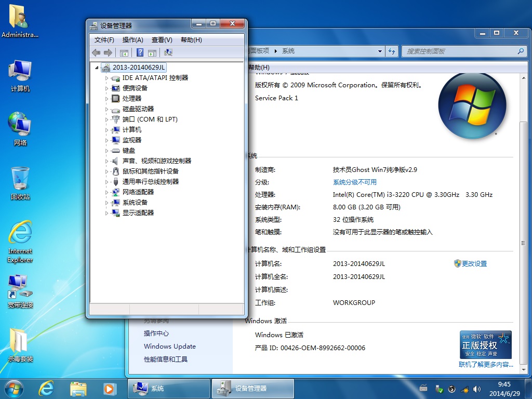This screenshot has width=532, height=399.
Task: Click the System window vertical scrollbar thumb
Action: click(523, 243)
